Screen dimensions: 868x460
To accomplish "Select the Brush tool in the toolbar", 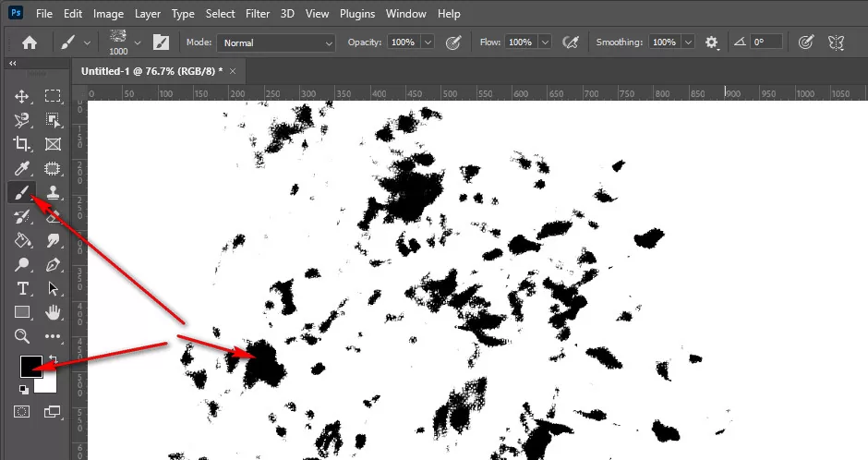I will (x=21, y=193).
